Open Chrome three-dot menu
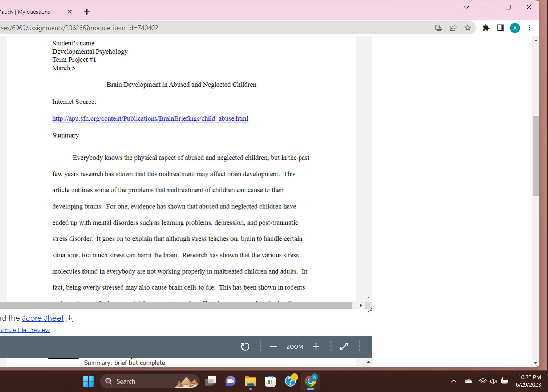The width and height of the screenshot is (548, 392). pos(529,28)
